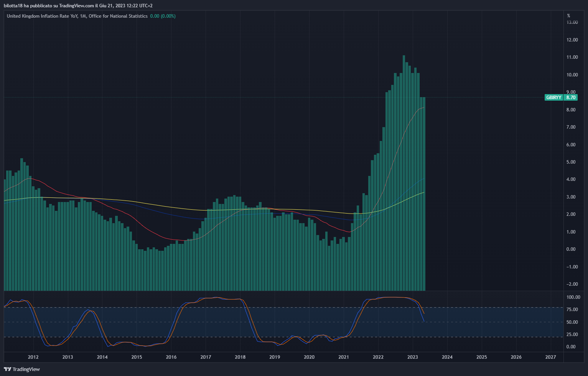The width and height of the screenshot is (588, 376).
Task: Click the 13.00 price axis label
Action: click(572, 22)
